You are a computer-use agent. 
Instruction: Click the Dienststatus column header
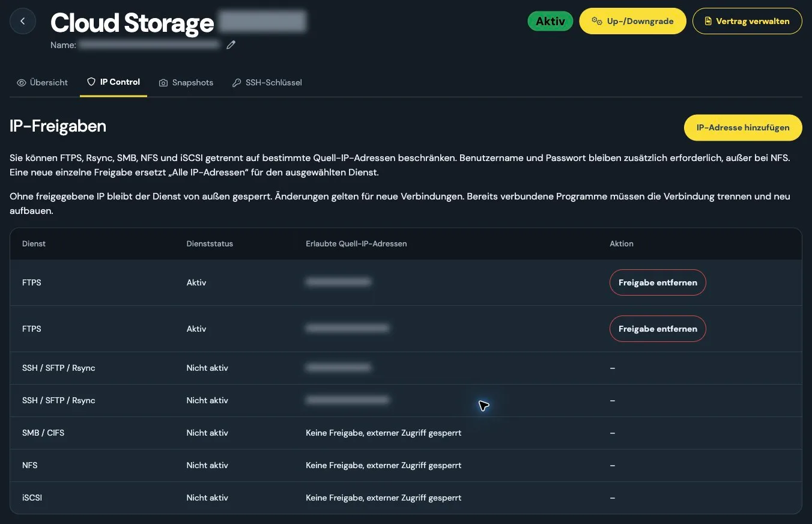tap(210, 243)
